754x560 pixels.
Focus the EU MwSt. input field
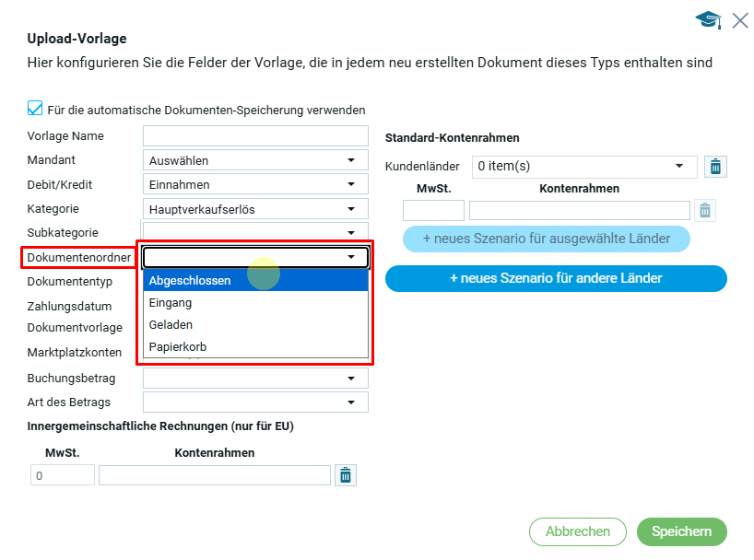tap(63, 475)
